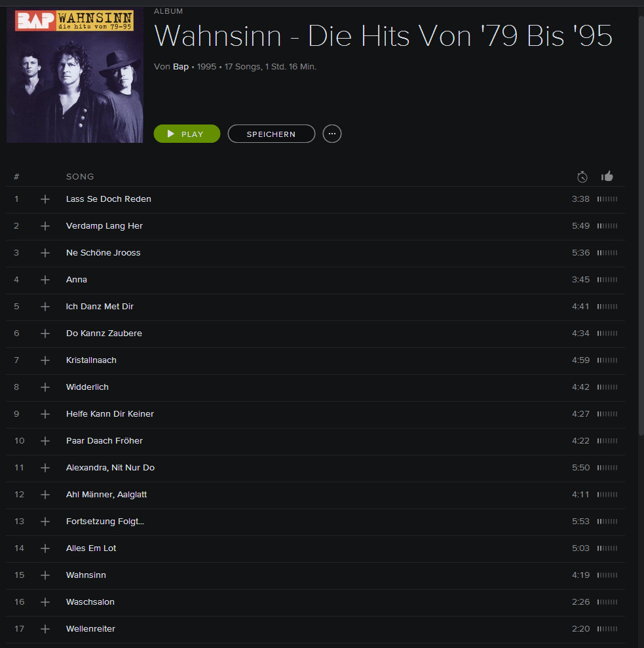
Task: Select the track 'Ne Schöne Jrooss'
Action: click(315, 253)
